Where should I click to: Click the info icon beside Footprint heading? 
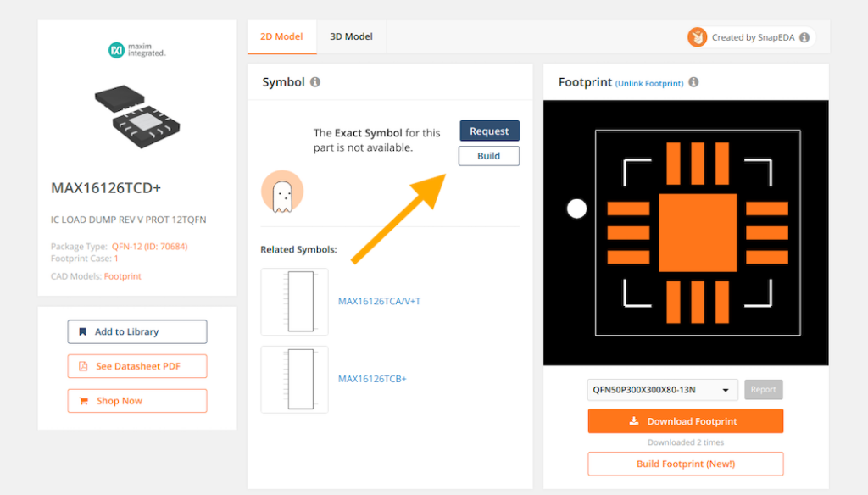coord(693,82)
